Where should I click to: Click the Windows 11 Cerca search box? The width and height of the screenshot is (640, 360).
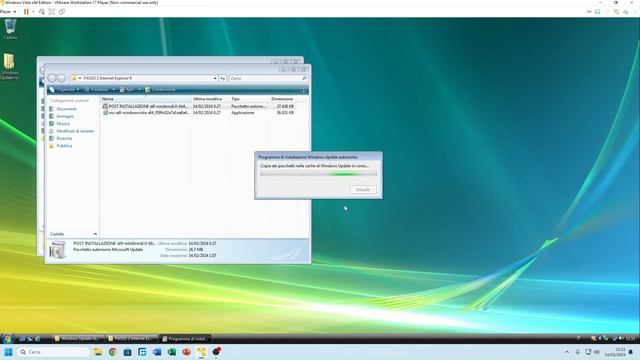pyautogui.click(x=53, y=352)
